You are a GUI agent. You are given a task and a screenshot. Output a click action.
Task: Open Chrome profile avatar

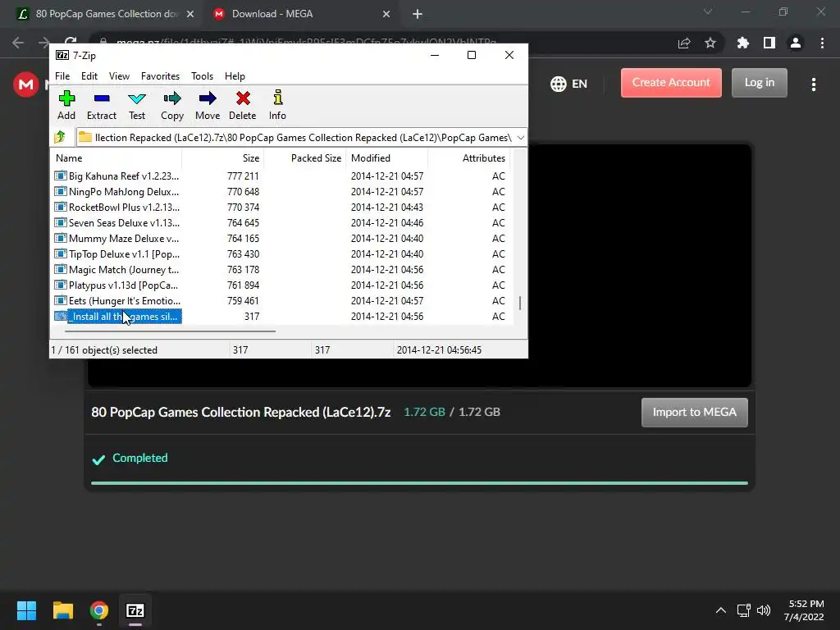click(796, 43)
